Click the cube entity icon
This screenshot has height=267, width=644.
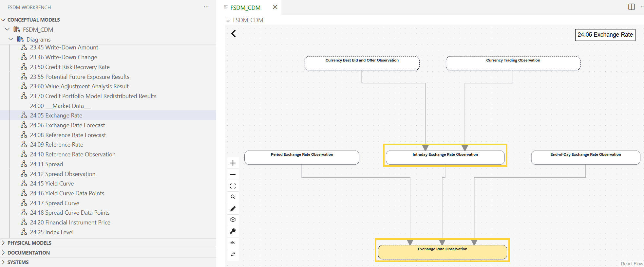click(233, 220)
